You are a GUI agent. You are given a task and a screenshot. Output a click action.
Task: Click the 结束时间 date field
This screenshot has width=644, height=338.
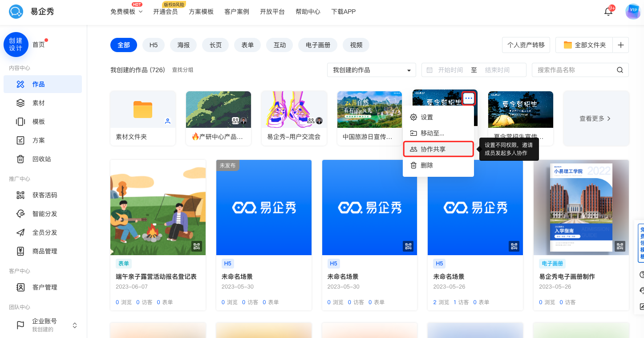point(497,70)
